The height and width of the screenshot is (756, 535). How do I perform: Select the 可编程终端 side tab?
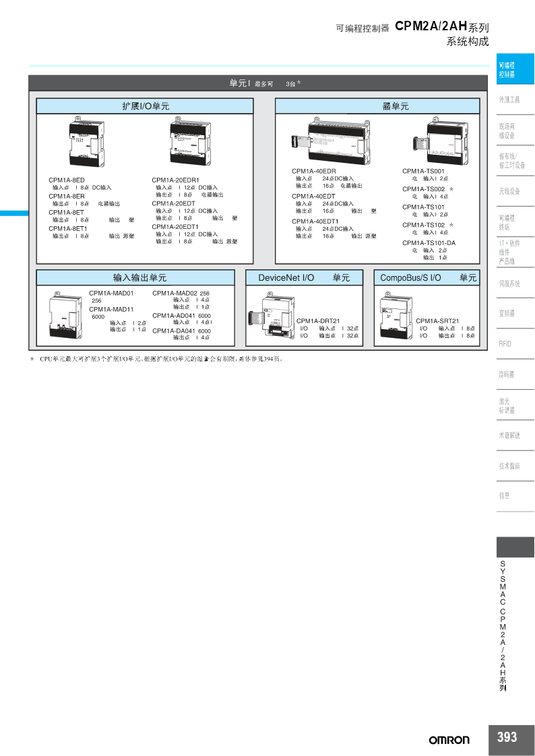(515, 222)
